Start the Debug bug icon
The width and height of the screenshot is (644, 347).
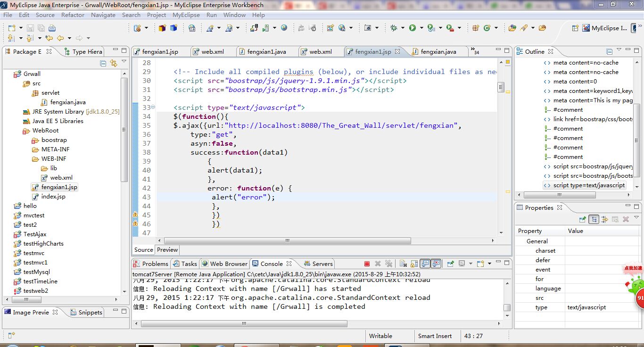point(394,28)
